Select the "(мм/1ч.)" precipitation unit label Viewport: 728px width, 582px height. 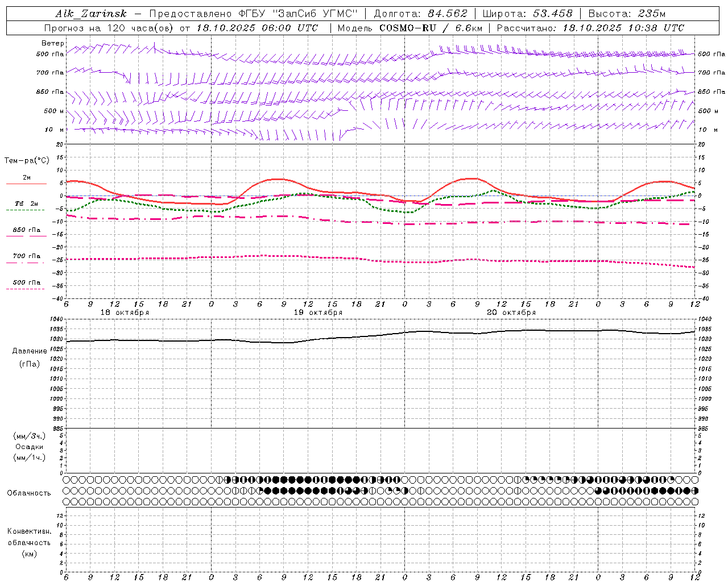[x=29, y=458]
